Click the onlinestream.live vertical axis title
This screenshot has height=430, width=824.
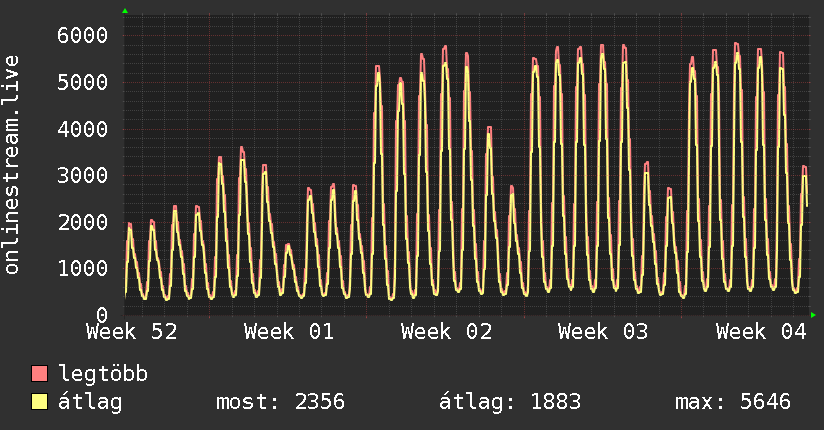13,165
